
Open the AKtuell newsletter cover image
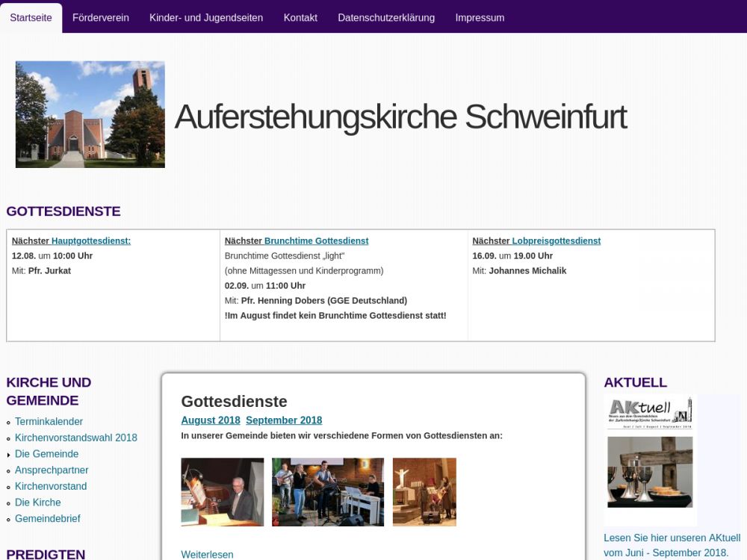pyautogui.click(x=650, y=459)
